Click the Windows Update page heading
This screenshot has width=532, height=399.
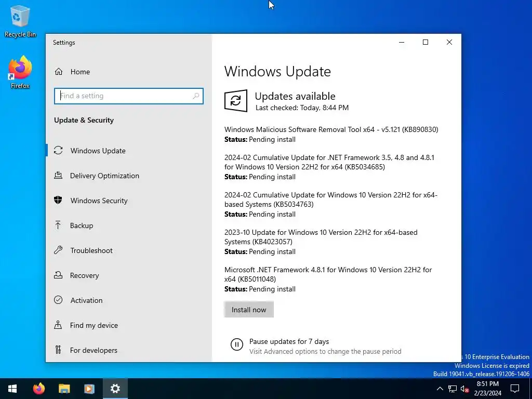pyautogui.click(x=277, y=72)
